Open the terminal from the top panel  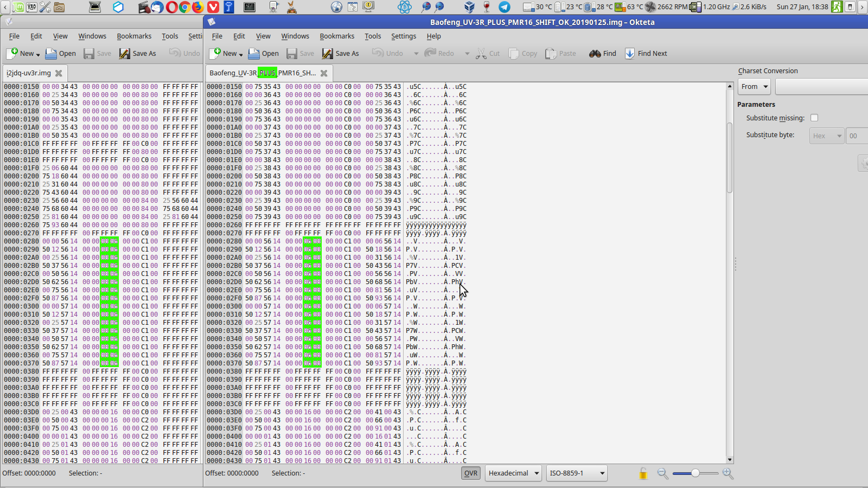point(250,7)
